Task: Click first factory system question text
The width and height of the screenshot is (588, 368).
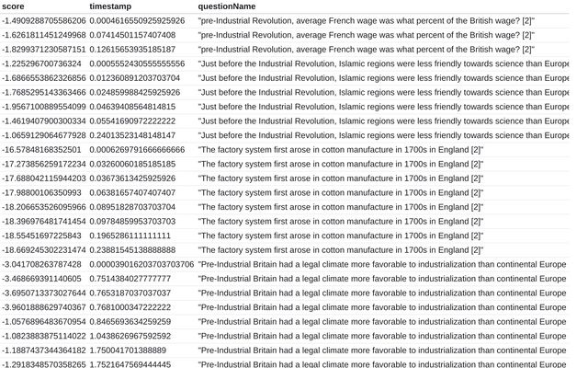Action: (341, 150)
